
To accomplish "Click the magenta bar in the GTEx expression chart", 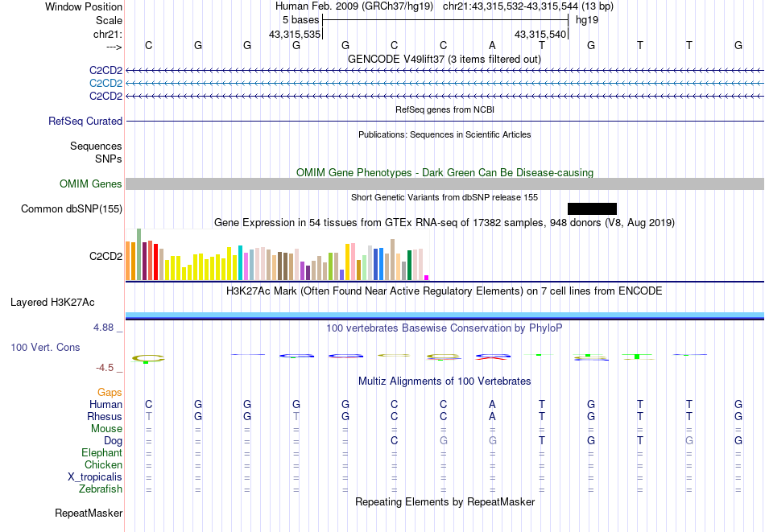I will click(427, 278).
